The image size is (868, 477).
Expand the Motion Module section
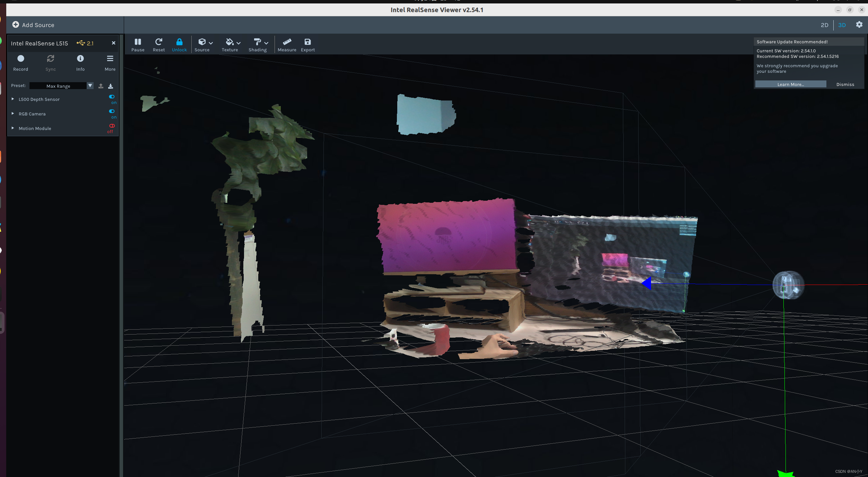pyautogui.click(x=13, y=128)
